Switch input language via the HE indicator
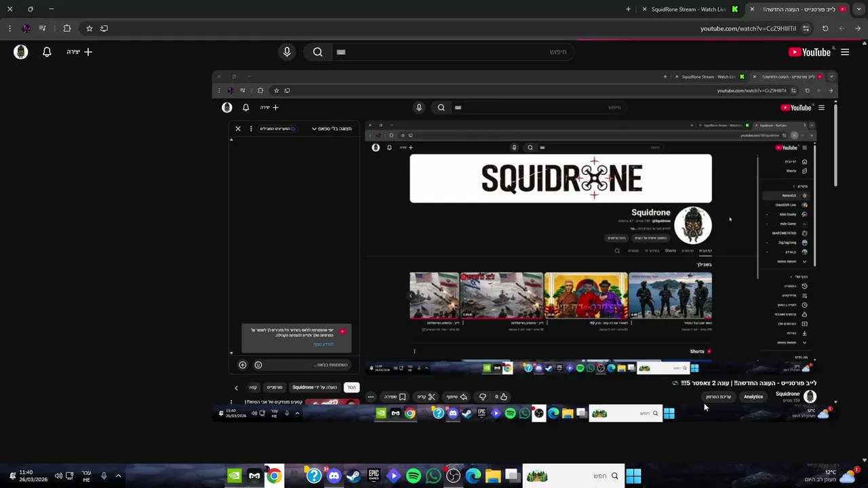 click(86, 476)
